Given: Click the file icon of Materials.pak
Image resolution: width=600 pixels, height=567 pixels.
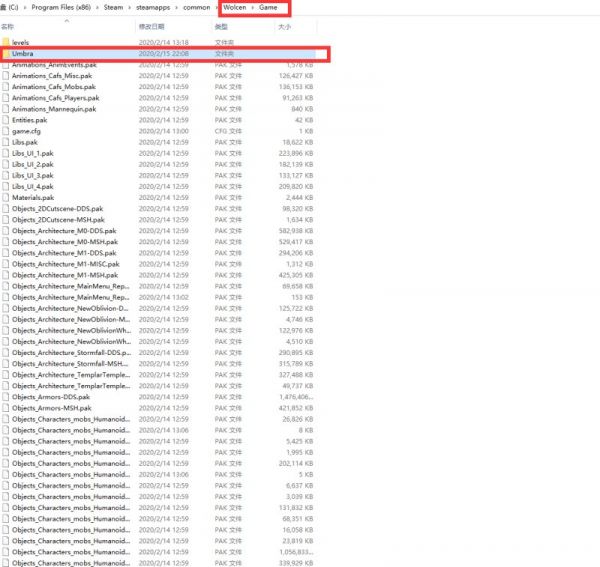Looking at the screenshot, I should [x=5, y=198].
